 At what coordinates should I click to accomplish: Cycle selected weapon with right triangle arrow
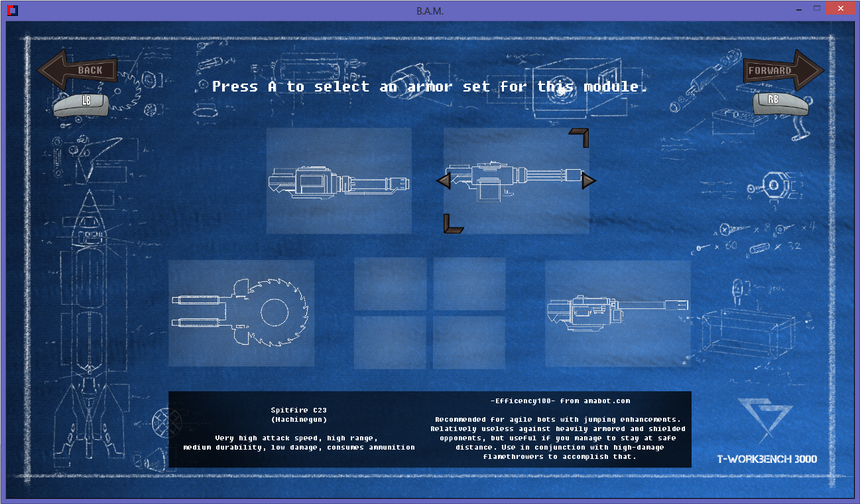pos(589,180)
